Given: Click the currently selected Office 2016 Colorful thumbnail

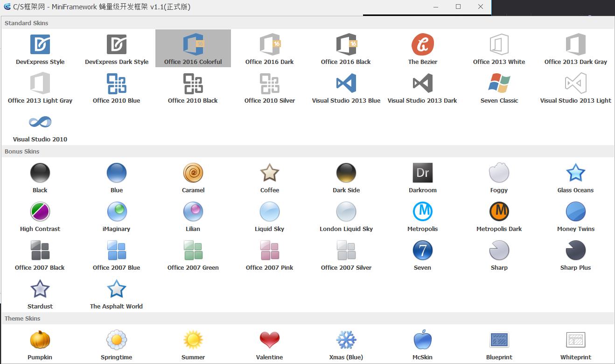Looking at the screenshot, I should pos(193,48).
